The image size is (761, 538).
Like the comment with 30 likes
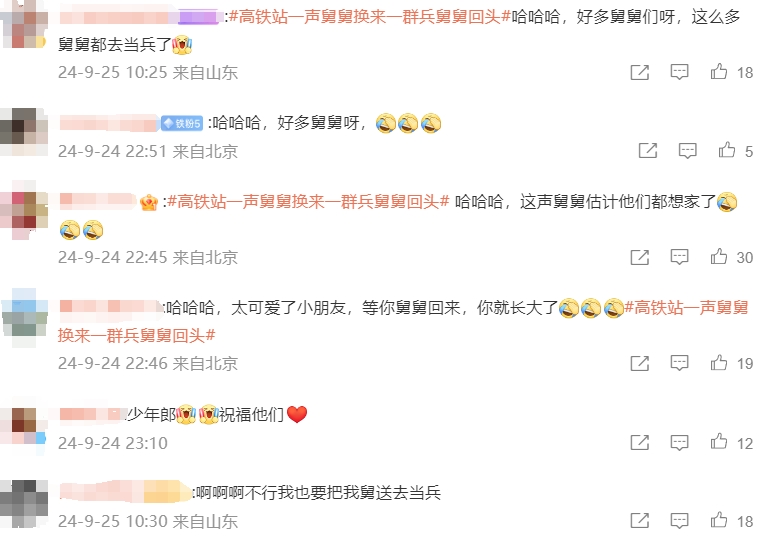[x=719, y=257]
